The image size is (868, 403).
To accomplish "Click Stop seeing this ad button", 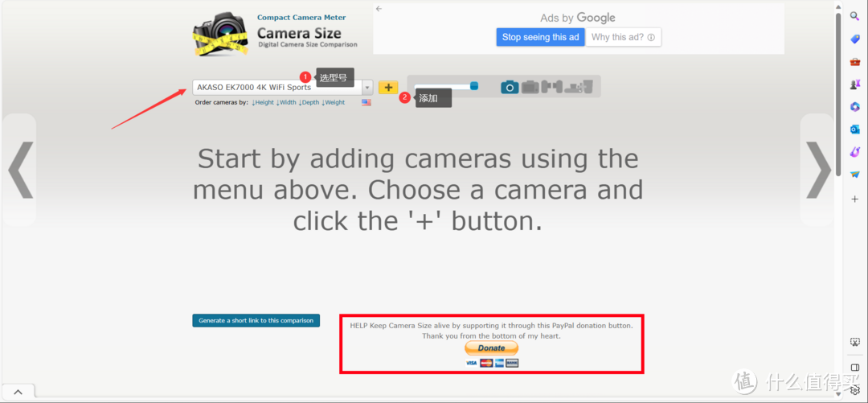I will 540,37.
